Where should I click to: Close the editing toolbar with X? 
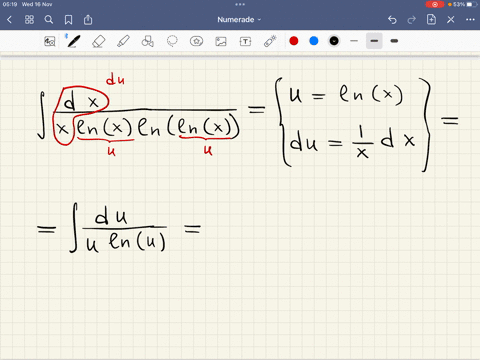click(x=451, y=20)
